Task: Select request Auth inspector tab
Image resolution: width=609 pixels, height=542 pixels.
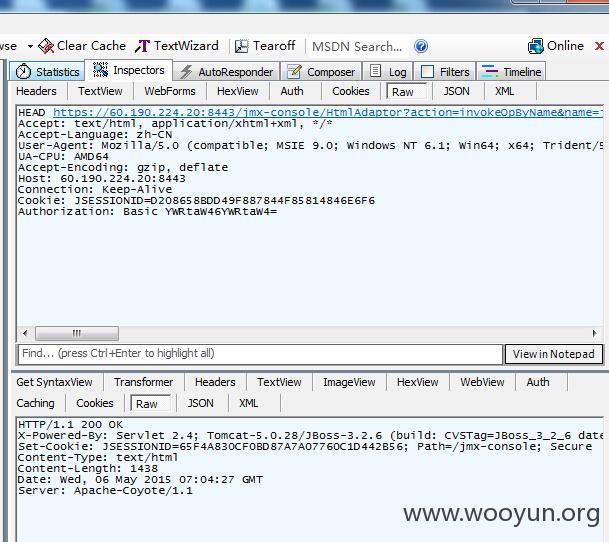Action: pos(292,91)
